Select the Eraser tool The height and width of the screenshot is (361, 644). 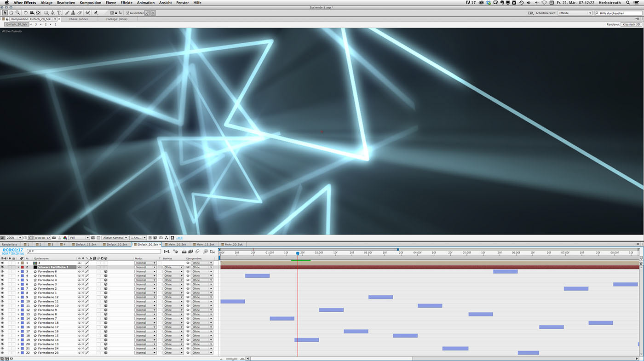pyautogui.click(x=79, y=13)
